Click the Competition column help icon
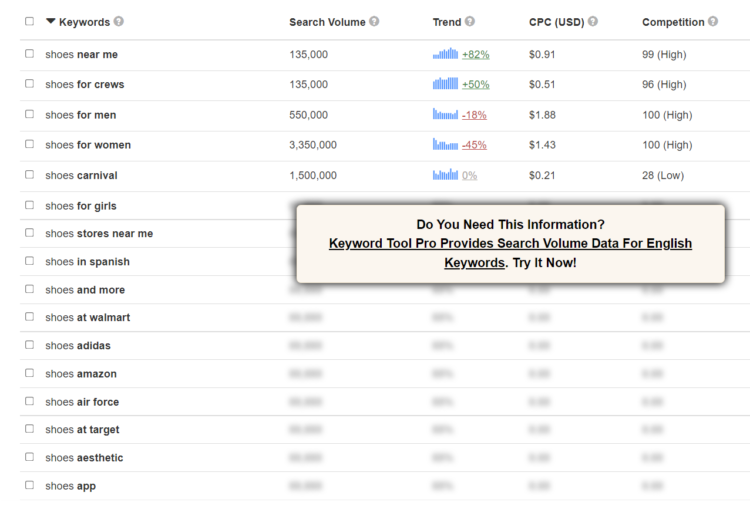Image resolution: width=750 pixels, height=506 pixels. [713, 22]
